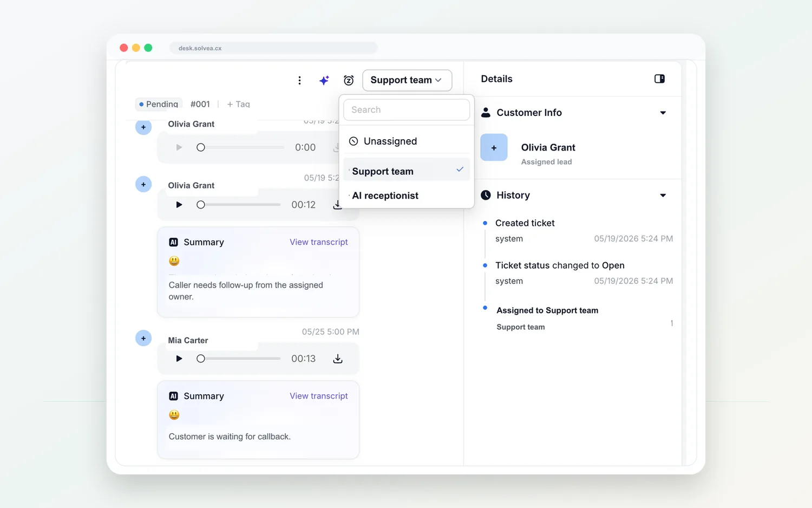Image resolution: width=812 pixels, height=508 pixels.
Task: Click the 0:00 recording's seek slider
Action: tap(240, 147)
